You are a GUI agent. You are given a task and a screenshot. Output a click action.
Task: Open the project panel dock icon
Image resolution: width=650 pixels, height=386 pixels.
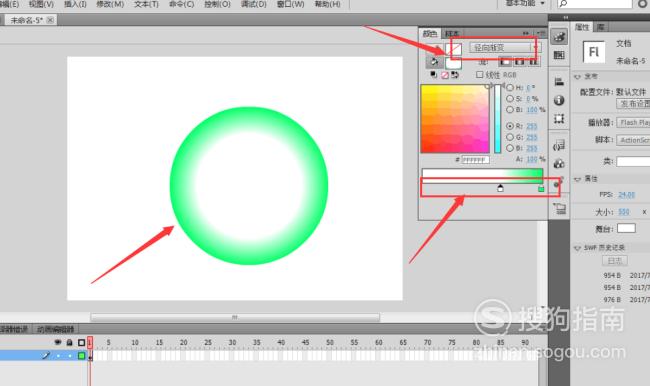(559, 209)
